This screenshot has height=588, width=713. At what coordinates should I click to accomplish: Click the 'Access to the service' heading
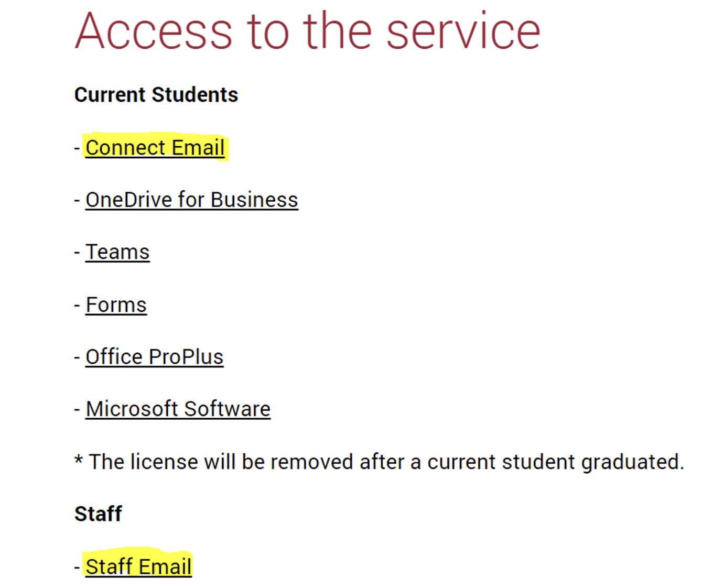point(307,31)
